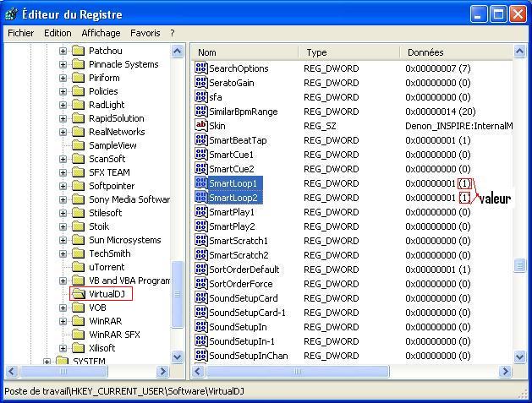Sort values by the Type column header
The width and height of the screenshot is (532, 403).
348,52
